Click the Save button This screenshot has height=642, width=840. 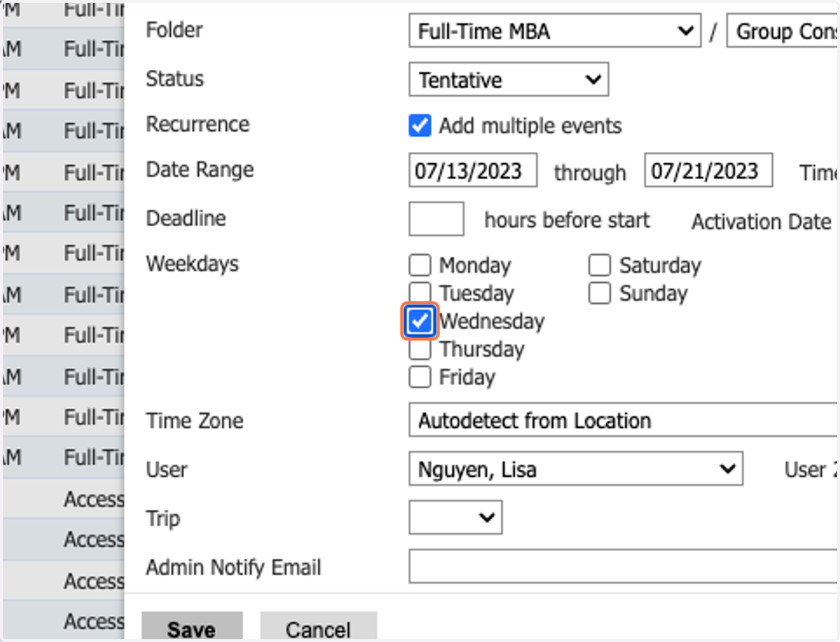pyautogui.click(x=192, y=627)
